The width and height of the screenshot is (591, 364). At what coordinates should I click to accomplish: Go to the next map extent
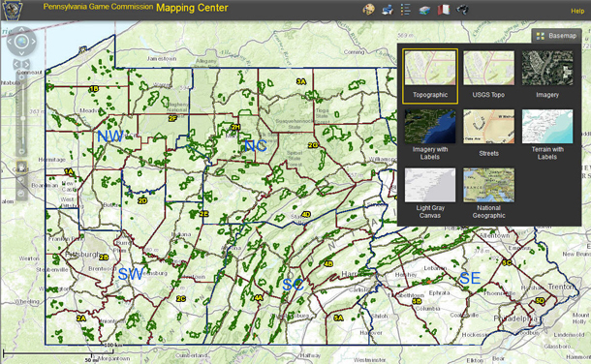coord(26,64)
